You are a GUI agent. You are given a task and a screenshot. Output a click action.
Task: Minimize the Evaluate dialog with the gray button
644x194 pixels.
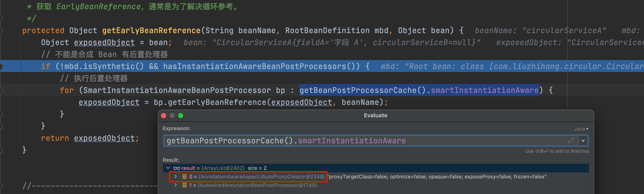[x=172, y=116]
